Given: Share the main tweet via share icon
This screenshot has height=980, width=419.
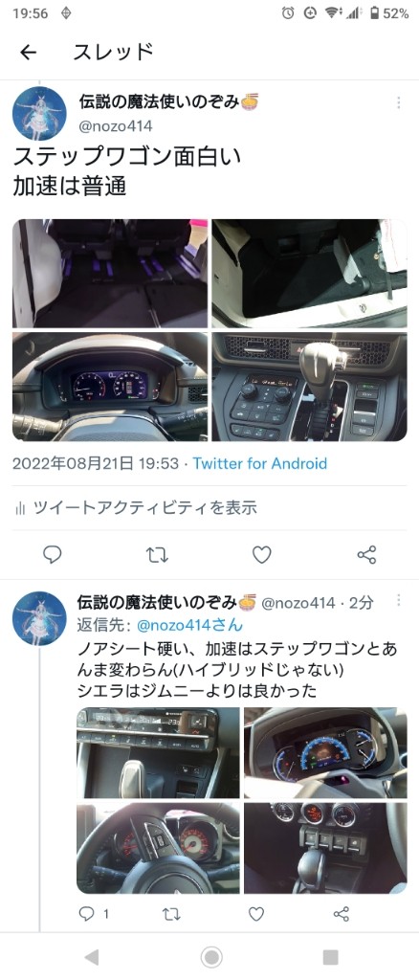Looking at the screenshot, I should (366, 554).
